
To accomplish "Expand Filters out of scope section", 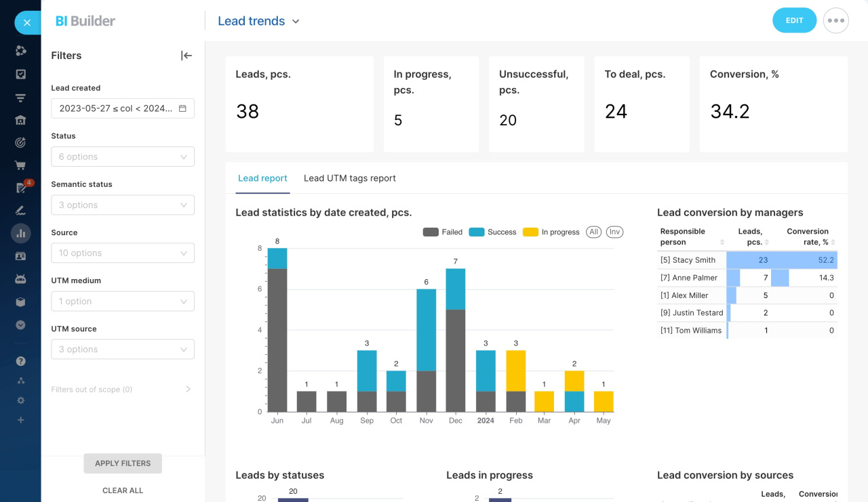I will tap(122, 390).
